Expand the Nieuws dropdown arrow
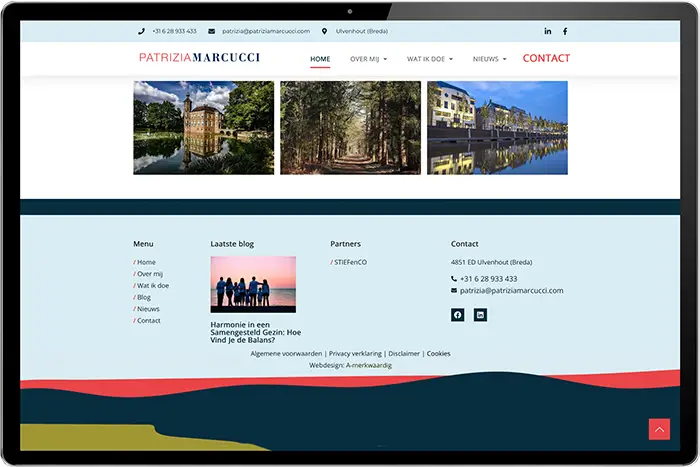This screenshot has width=700, height=467. 504,59
